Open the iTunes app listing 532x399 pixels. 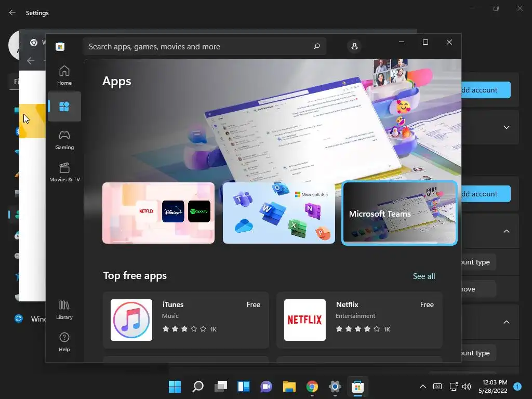pyautogui.click(x=186, y=320)
